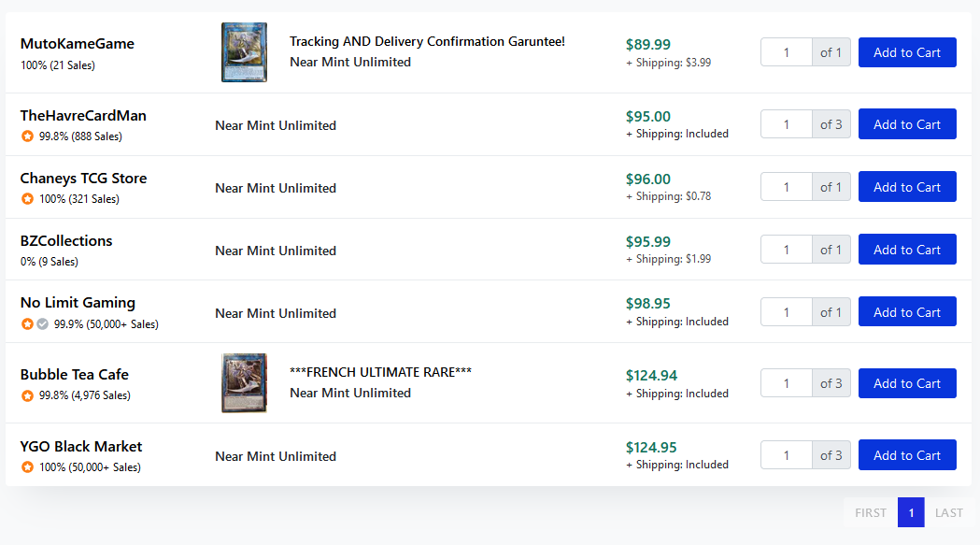
Task: Go to page 1 in pagination
Action: [x=911, y=512]
